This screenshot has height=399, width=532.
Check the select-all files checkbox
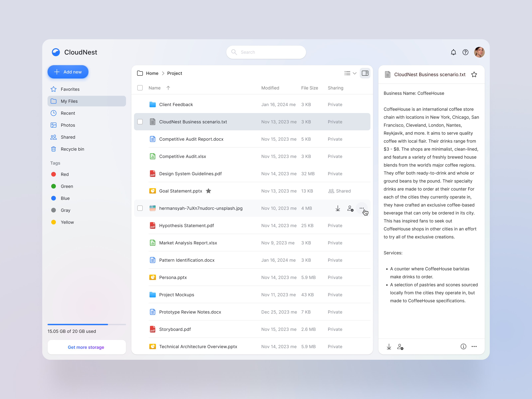pos(140,88)
